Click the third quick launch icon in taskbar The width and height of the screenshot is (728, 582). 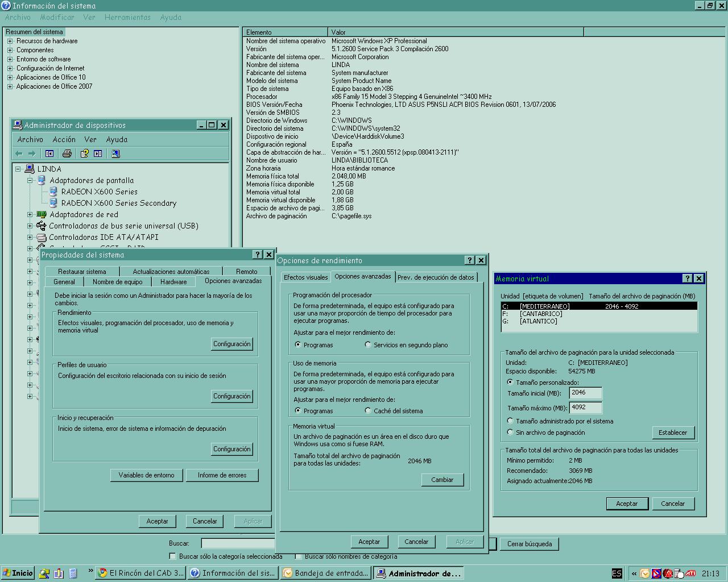(73, 573)
